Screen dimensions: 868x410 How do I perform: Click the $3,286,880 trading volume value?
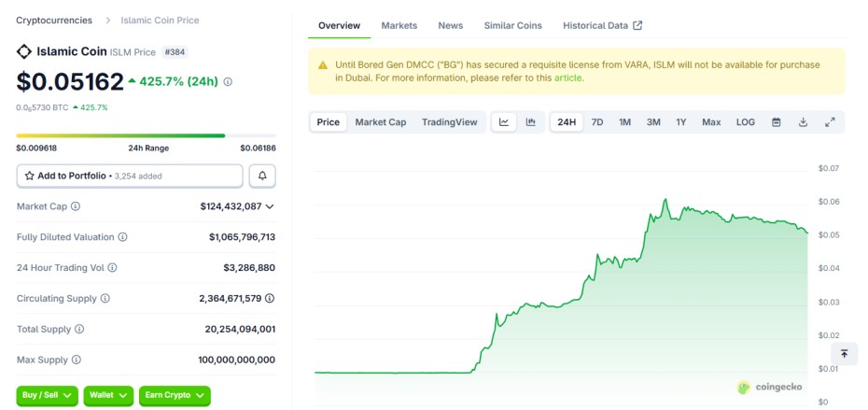tap(249, 268)
